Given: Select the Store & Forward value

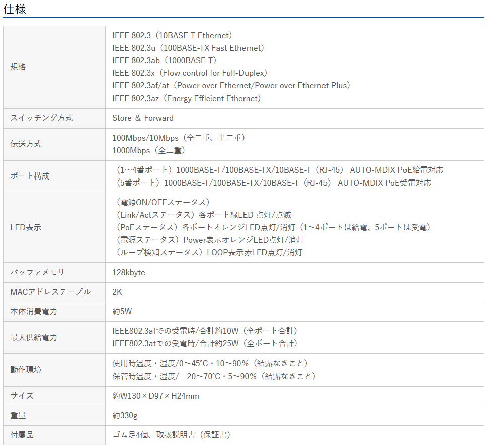Looking at the screenshot, I should (143, 118).
